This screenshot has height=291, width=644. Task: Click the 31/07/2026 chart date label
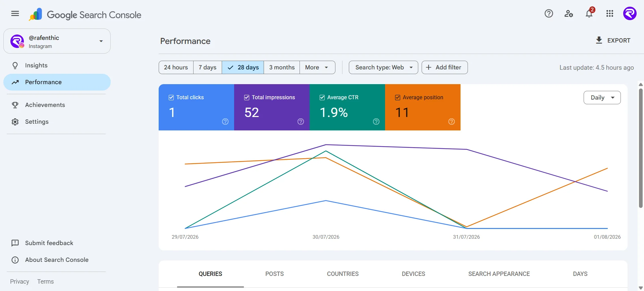tap(467, 237)
